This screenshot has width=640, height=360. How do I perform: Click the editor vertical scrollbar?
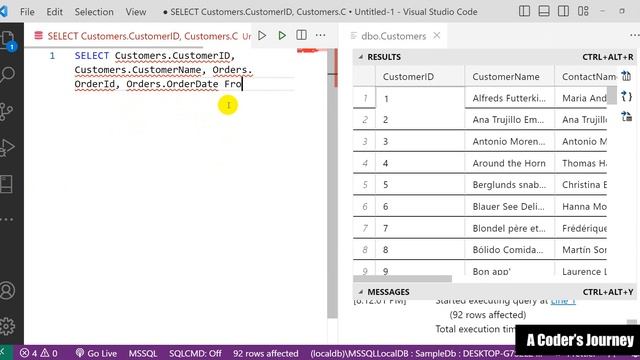332,184
